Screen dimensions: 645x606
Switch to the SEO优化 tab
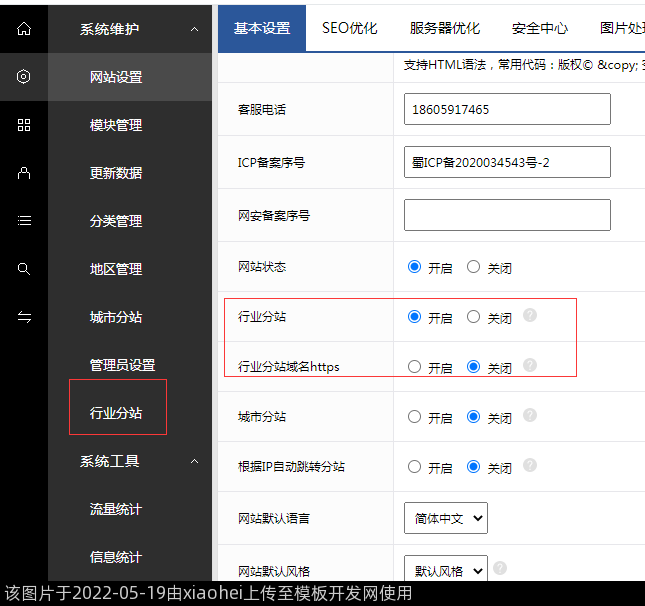[x=350, y=28]
